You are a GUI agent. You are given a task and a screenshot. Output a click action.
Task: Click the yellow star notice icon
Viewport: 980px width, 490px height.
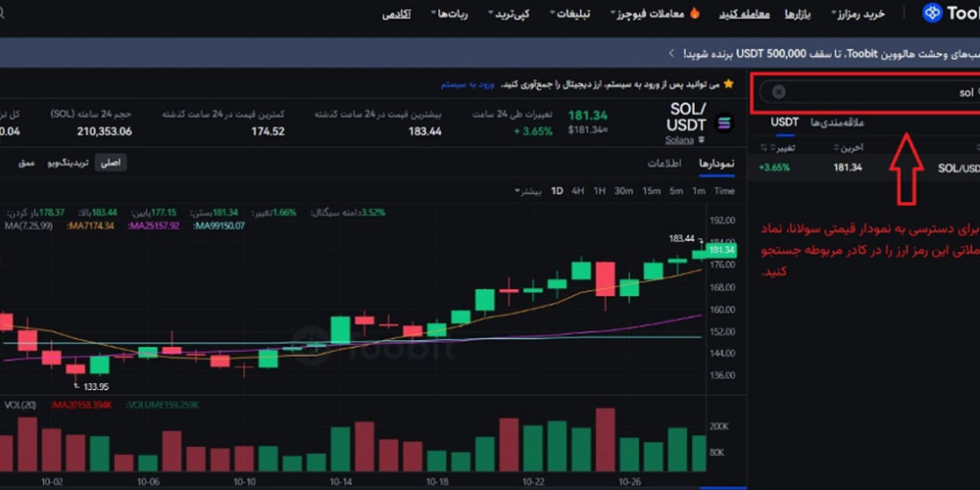pos(729,83)
